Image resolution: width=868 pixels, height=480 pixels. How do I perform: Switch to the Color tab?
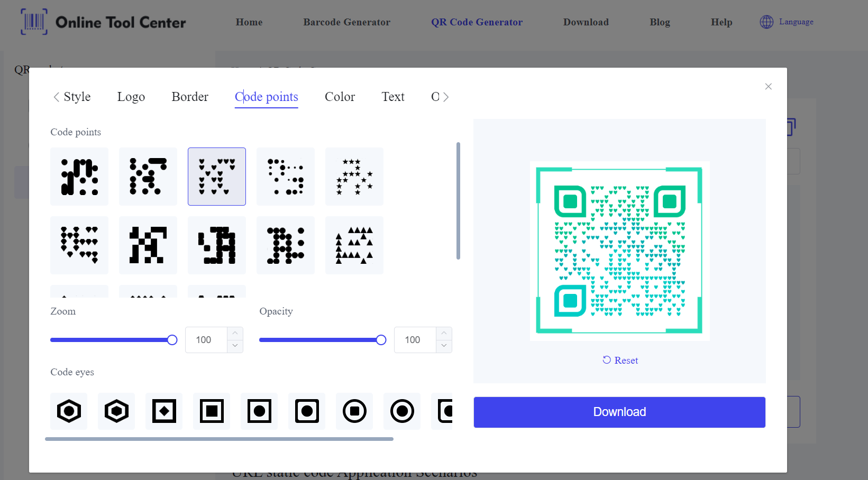(x=340, y=97)
